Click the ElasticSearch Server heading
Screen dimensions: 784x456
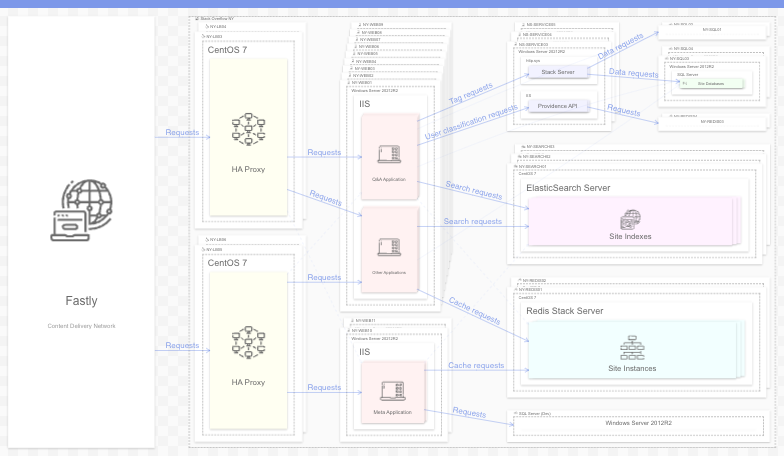coord(568,188)
